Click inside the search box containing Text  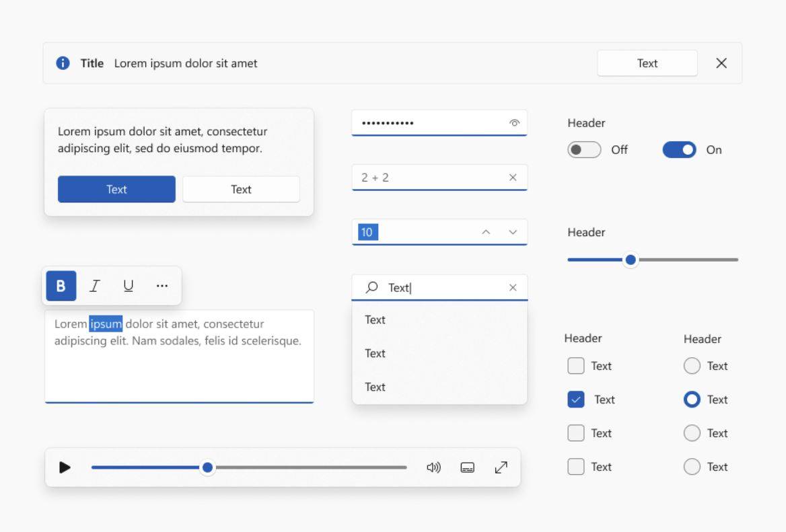pyautogui.click(x=439, y=288)
